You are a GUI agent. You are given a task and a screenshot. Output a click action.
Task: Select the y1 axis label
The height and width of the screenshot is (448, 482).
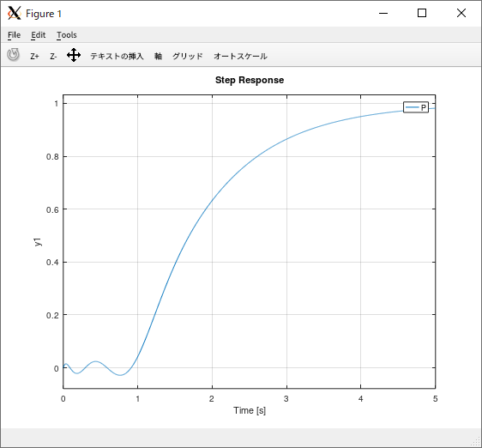point(37,242)
